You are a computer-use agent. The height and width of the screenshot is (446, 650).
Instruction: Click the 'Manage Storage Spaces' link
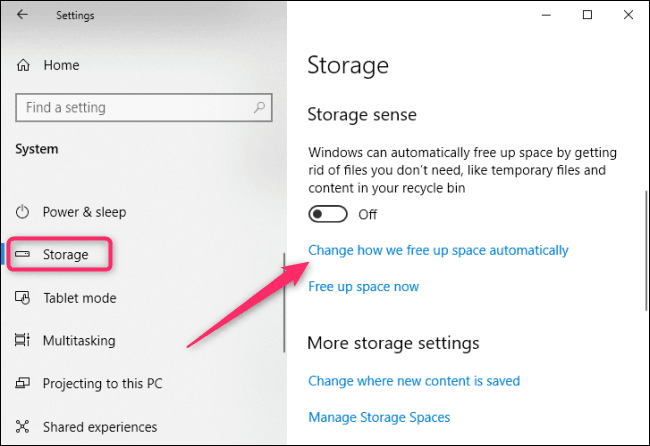tap(379, 417)
